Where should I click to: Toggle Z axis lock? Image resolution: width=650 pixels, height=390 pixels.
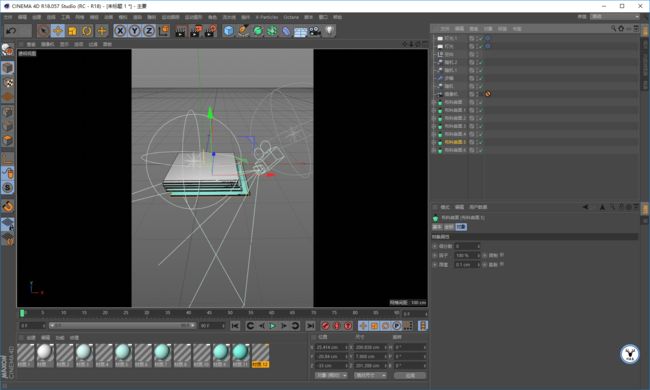point(149,31)
